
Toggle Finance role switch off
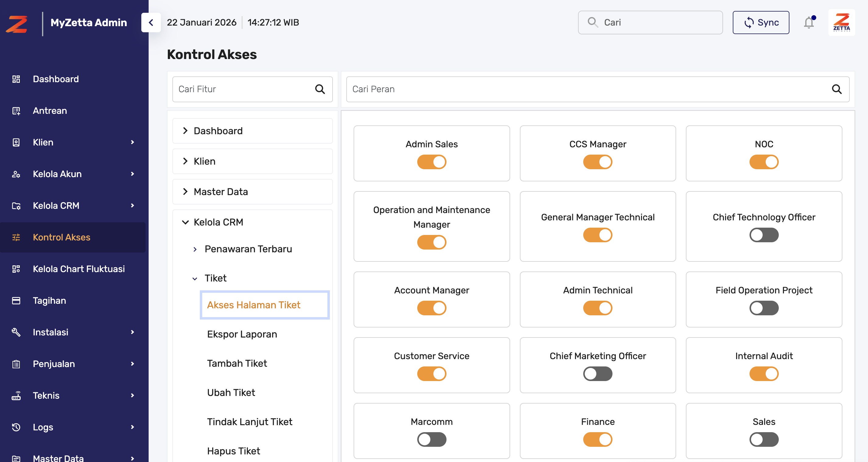tap(598, 439)
